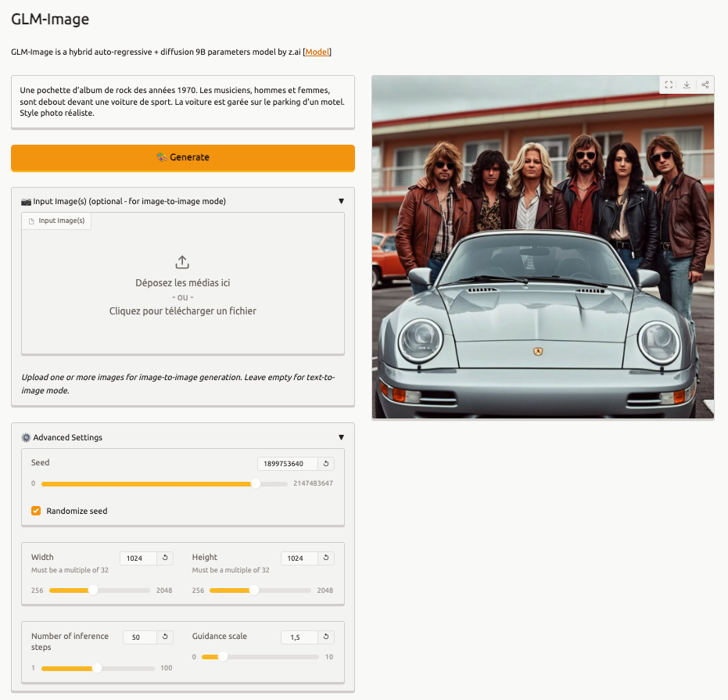This screenshot has height=700, width=728.
Task: Click in the prompt text box
Action: 182,102
